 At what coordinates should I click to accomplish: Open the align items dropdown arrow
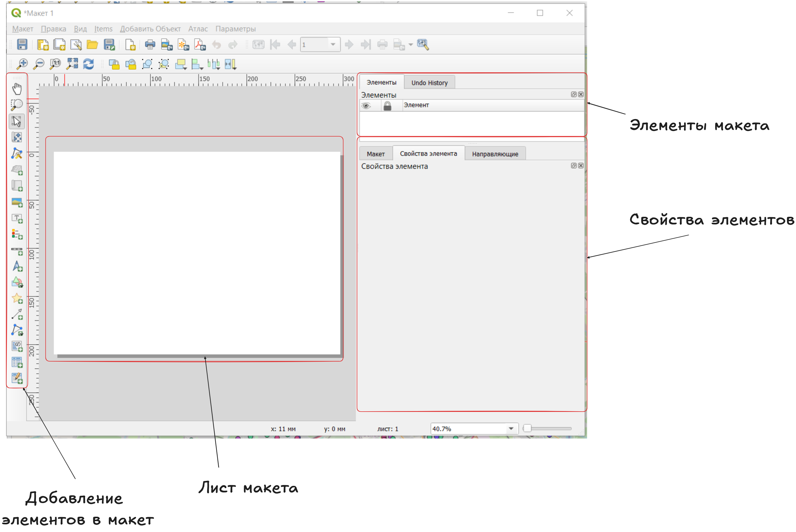[202, 68]
